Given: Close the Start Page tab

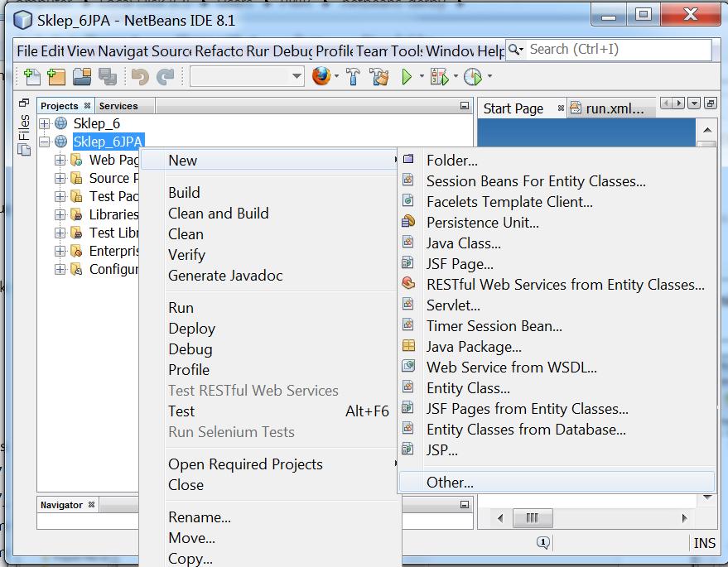Looking at the screenshot, I should pos(561,108).
